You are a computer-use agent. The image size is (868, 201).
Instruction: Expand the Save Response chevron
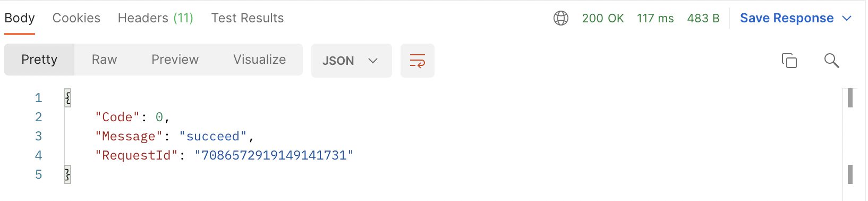click(x=847, y=18)
